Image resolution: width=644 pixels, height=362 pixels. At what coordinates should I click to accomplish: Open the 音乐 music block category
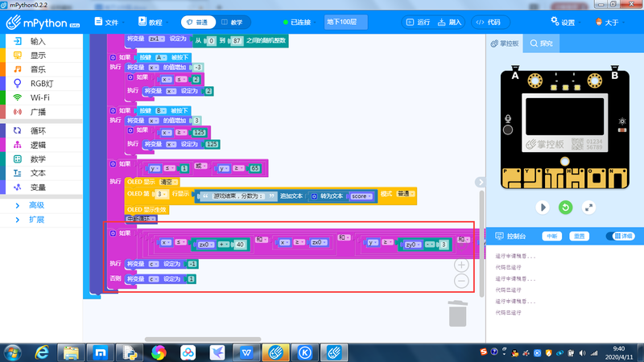(x=38, y=69)
